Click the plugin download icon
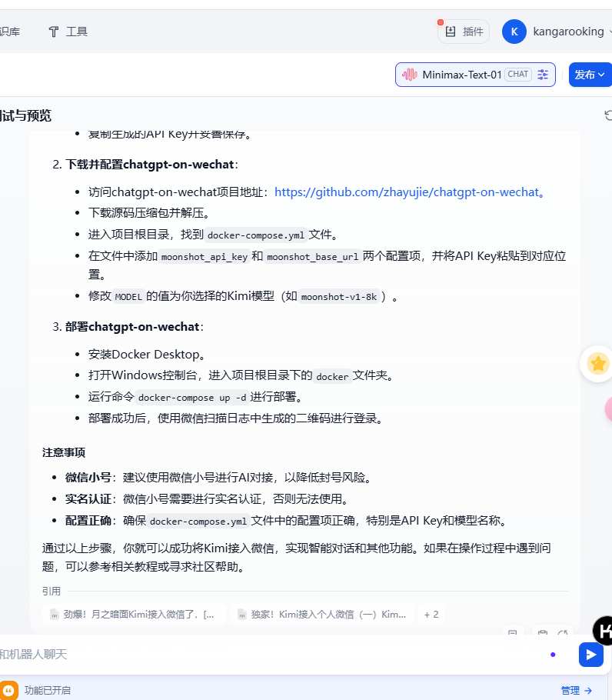612x700 pixels. [451, 32]
